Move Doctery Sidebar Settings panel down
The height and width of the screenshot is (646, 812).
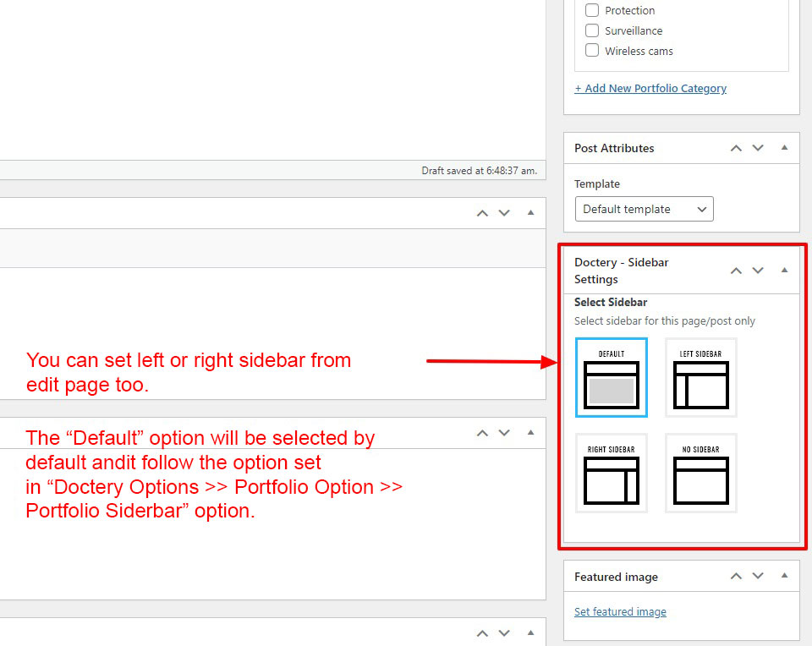pos(758,271)
